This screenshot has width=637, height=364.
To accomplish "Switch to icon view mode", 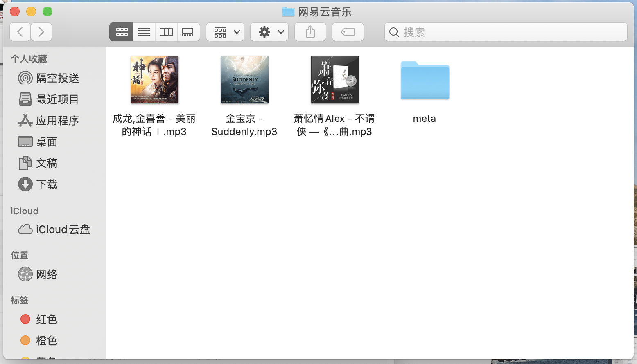I will (x=122, y=32).
